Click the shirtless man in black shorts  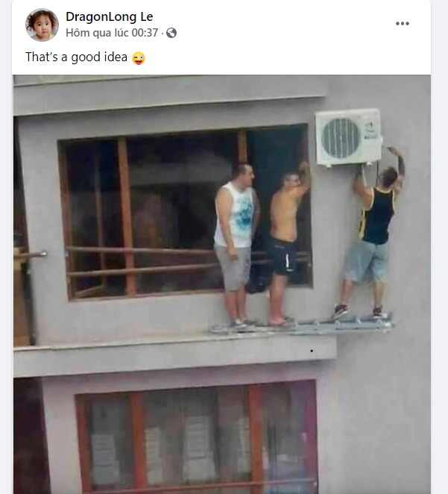pos(288,244)
